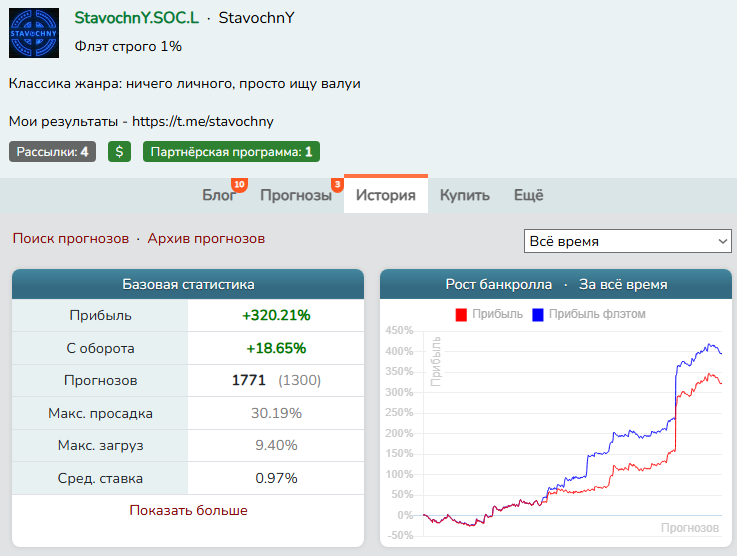Select the 0.97% average stake value
The image size is (737, 556).
click(x=276, y=478)
